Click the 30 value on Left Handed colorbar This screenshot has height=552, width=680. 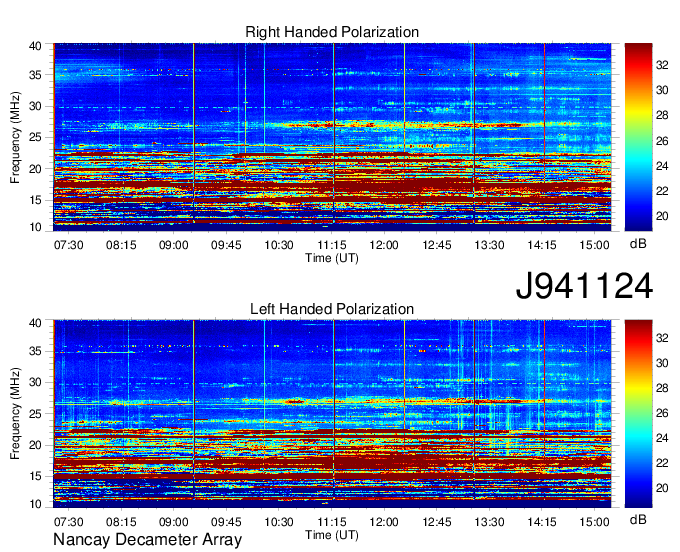pyautogui.click(x=662, y=363)
